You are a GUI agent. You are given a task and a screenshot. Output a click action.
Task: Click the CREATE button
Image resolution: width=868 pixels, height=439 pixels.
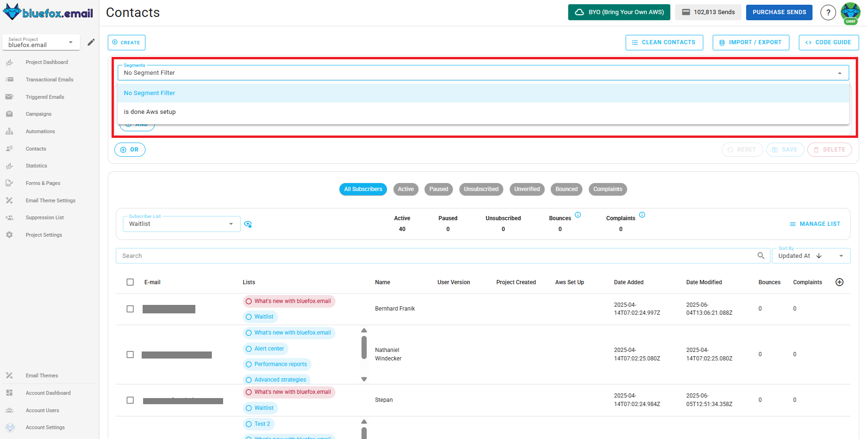[x=126, y=42]
